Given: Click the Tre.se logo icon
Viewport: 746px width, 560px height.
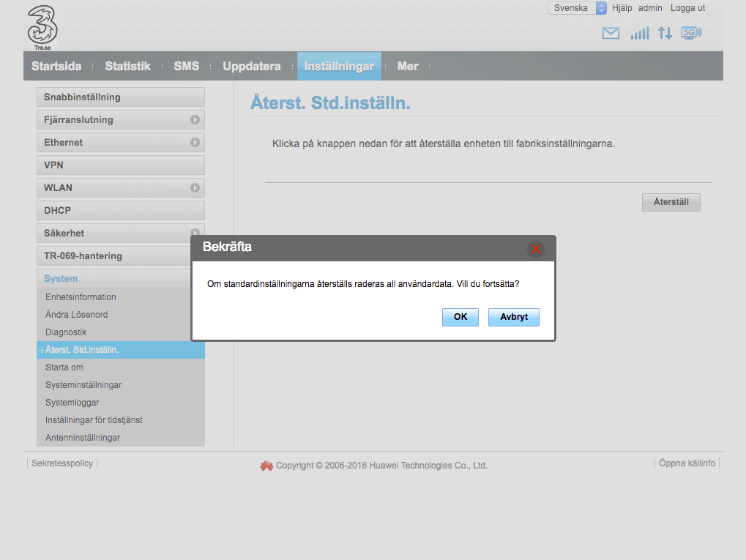Looking at the screenshot, I should tap(42, 28).
